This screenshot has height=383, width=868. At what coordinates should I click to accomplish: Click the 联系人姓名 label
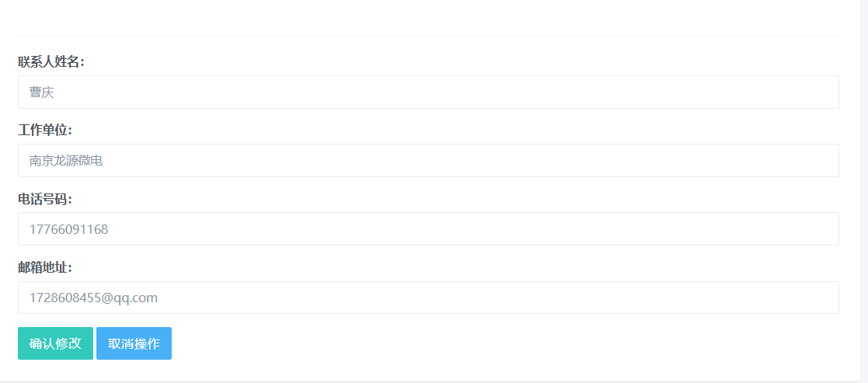coord(51,62)
